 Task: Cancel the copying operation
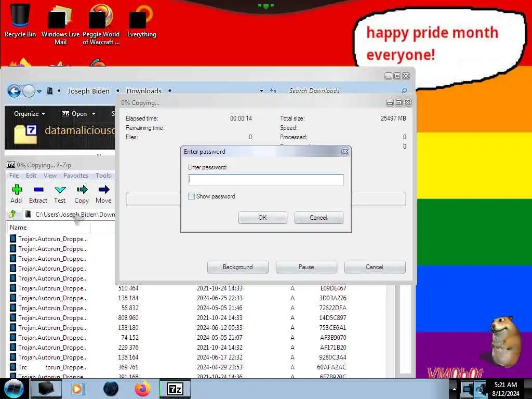(375, 267)
